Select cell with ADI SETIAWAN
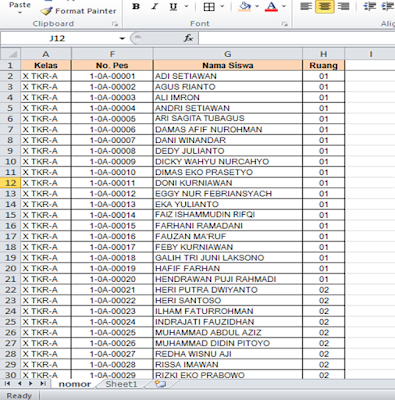Image resolution: width=395 pixels, height=400 pixels. pyautogui.click(x=228, y=76)
